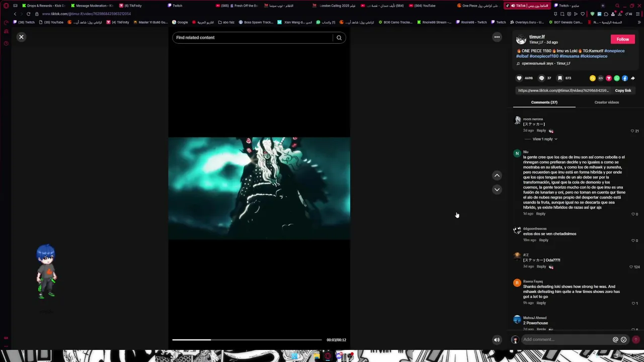This screenshot has width=644, height=362.
Task: Reply to room nerona's comment
Action: pos(541,131)
